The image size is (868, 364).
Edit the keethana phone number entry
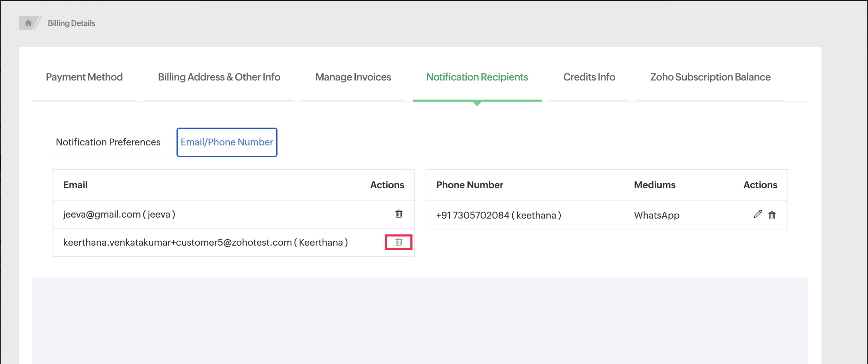point(758,214)
